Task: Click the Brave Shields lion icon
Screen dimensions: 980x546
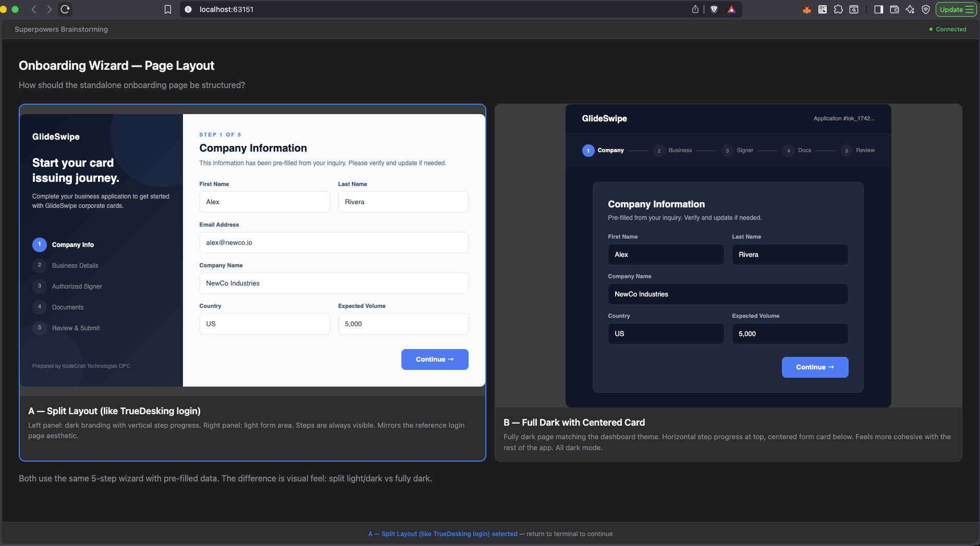Action: (714, 9)
